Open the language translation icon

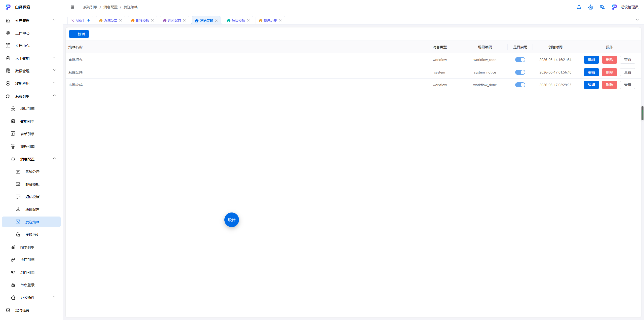602,7
